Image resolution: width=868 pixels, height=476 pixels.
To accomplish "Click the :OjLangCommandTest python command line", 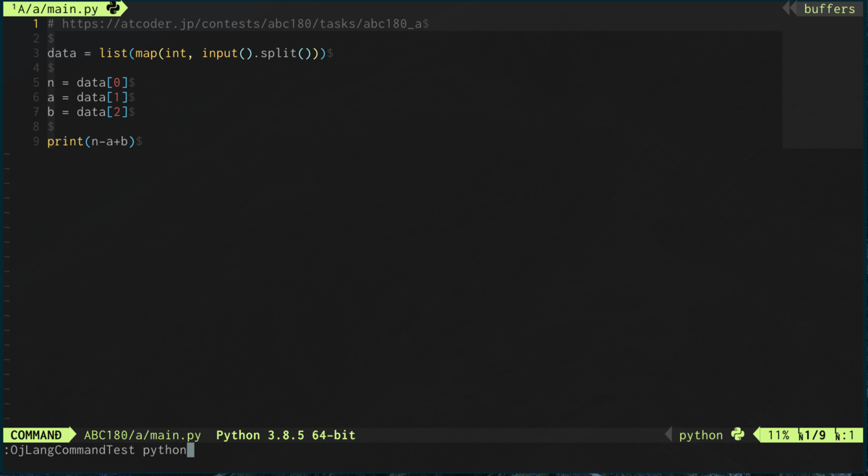I will point(95,450).
